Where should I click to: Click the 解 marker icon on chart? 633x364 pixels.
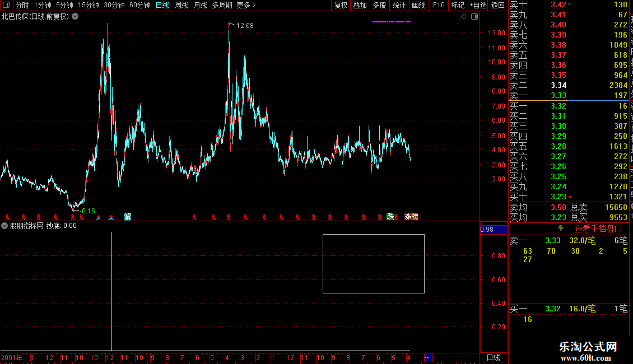tap(128, 217)
